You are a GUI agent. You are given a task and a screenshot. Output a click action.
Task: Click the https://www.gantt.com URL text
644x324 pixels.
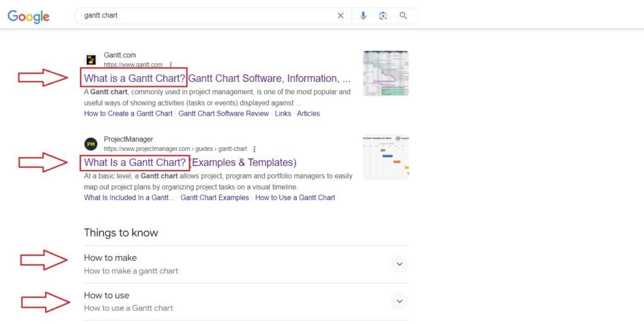(133, 65)
